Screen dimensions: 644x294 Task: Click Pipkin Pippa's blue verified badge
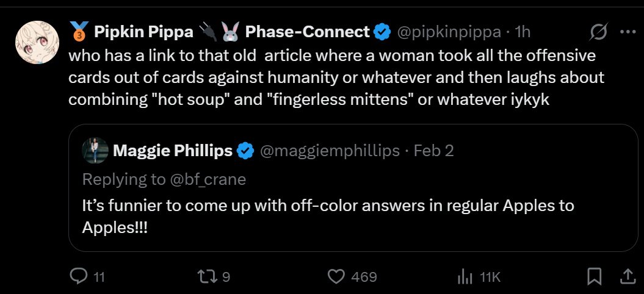382,31
